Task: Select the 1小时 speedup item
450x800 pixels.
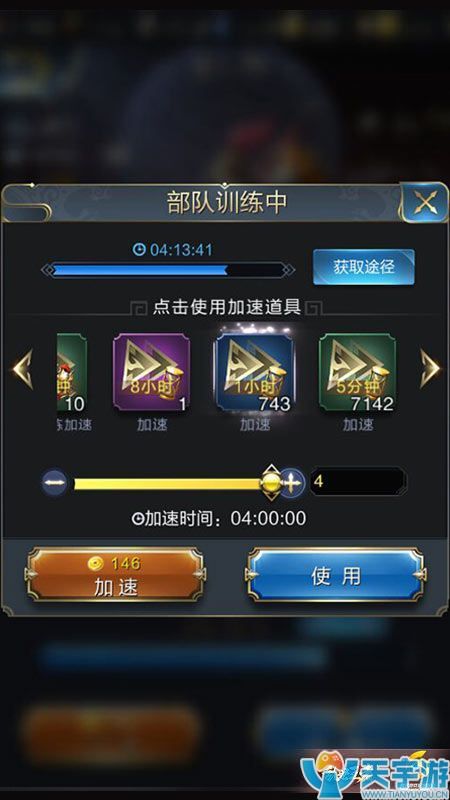Action: pos(254,372)
